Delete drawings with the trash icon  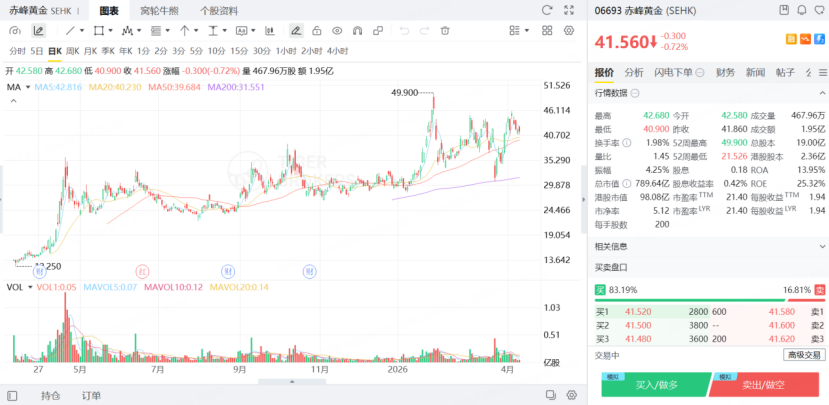[x=445, y=31]
